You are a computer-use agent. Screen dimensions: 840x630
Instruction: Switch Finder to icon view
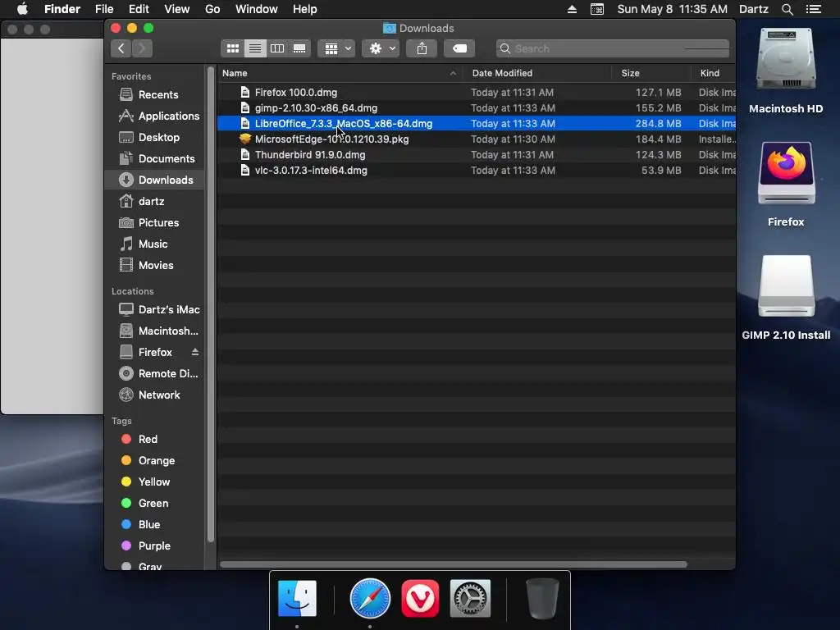click(232, 48)
